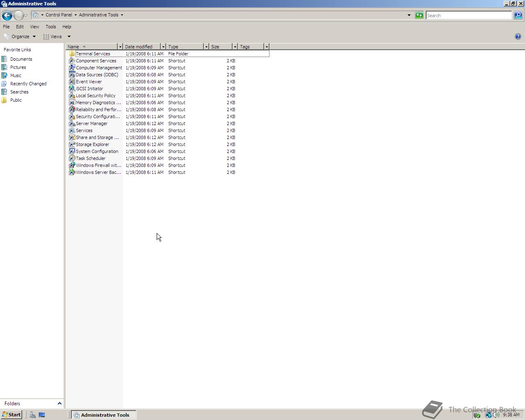Click the Music icon in Favorite Links
Screen dimensions: 525x420
point(4,75)
